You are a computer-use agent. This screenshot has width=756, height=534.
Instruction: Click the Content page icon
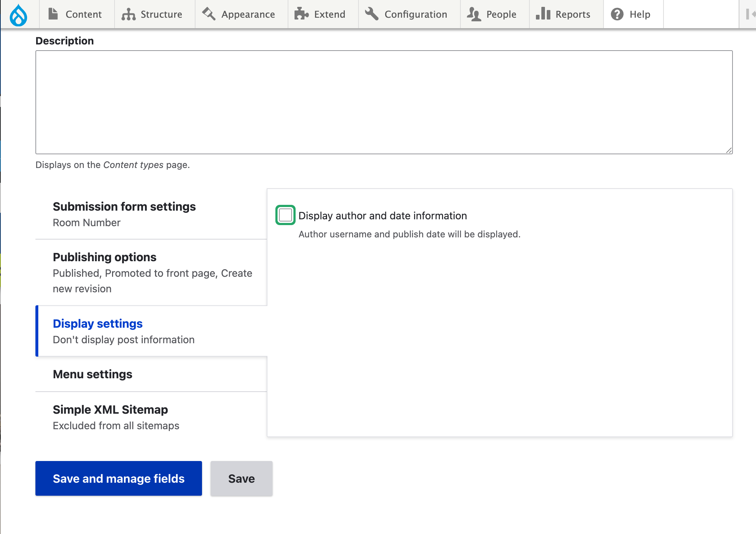(x=53, y=14)
